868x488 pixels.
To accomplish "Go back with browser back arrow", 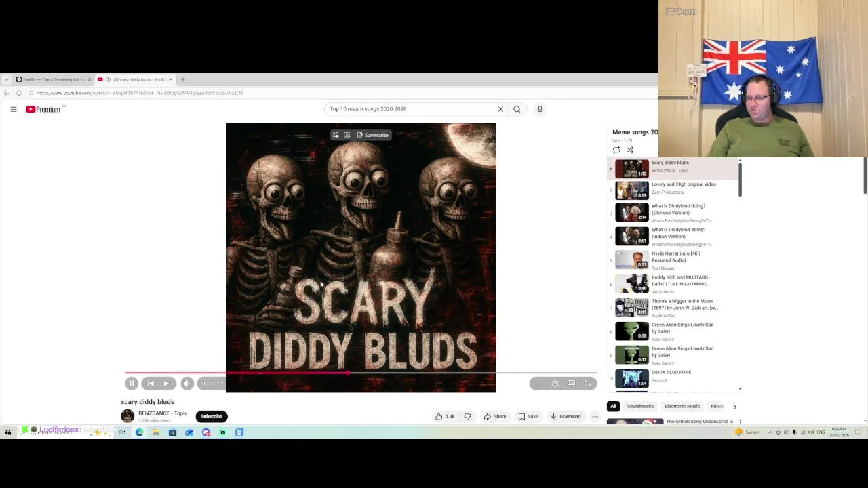I will (7, 93).
